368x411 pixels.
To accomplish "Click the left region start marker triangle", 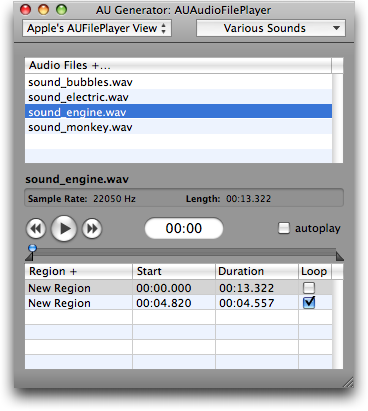I will click(x=29, y=256).
